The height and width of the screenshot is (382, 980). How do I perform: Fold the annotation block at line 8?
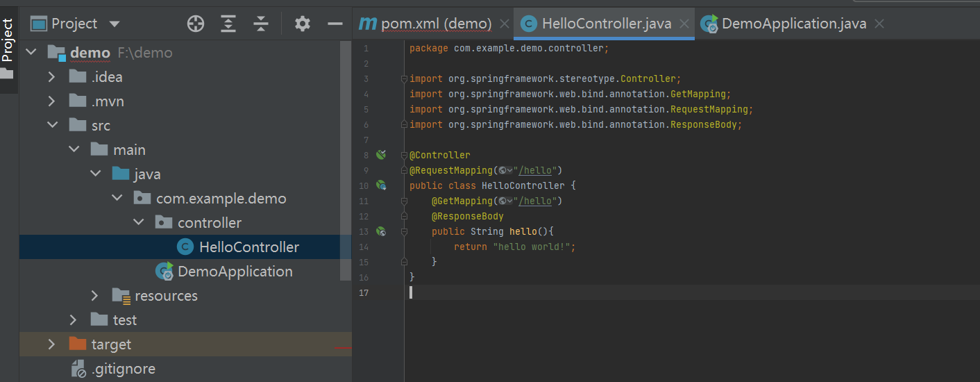404,156
